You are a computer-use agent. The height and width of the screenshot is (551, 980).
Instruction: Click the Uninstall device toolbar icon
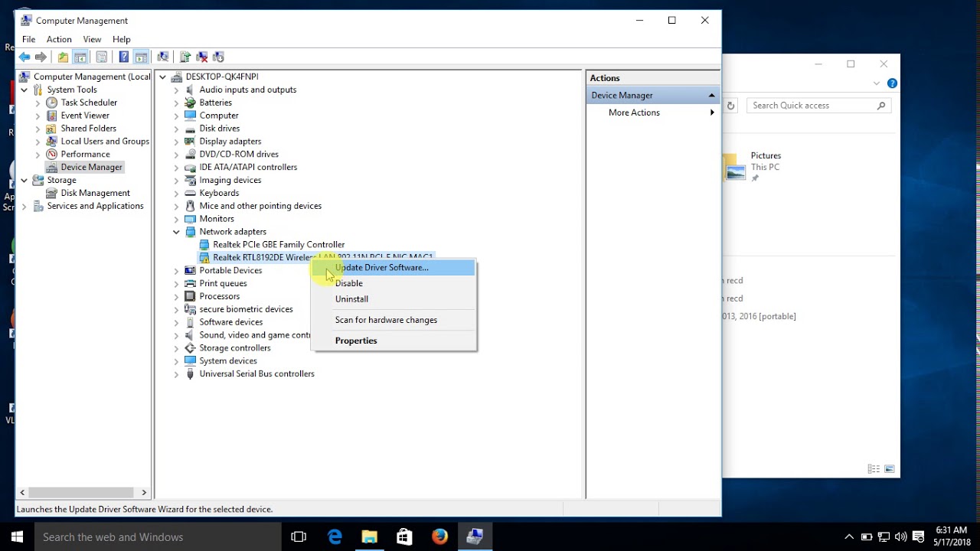point(201,57)
